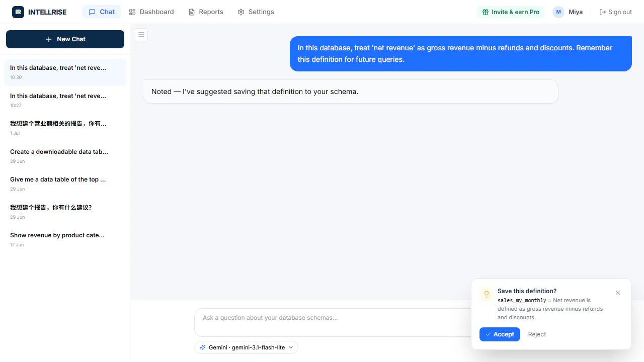The image size is (644, 362).
Task: Click the lightbulb icon in the save definition popup
Action: tap(487, 294)
